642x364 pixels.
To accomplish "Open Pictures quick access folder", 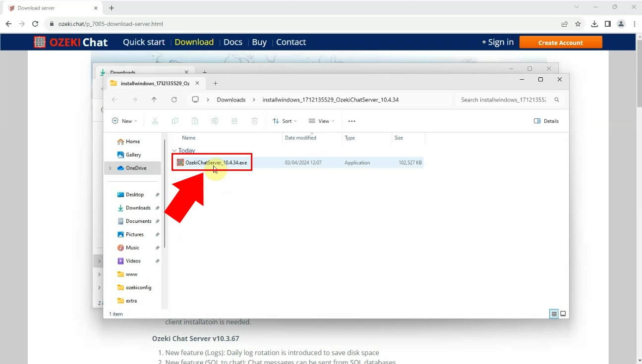I will [130, 234].
